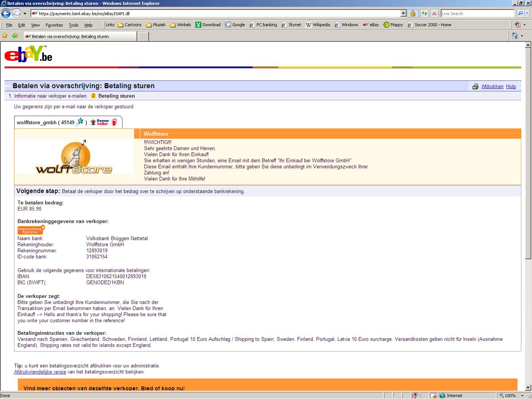Open the Winkels links folder
The image size is (532, 399).
point(180,25)
